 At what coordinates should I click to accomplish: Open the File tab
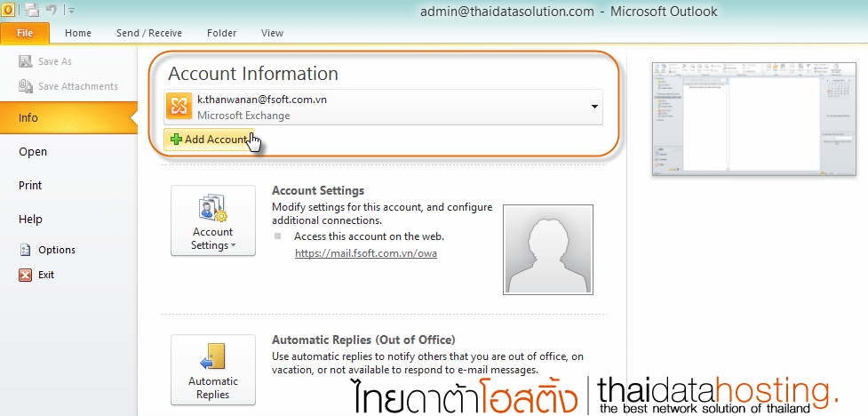pyautogui.click(x=25, y=33)
